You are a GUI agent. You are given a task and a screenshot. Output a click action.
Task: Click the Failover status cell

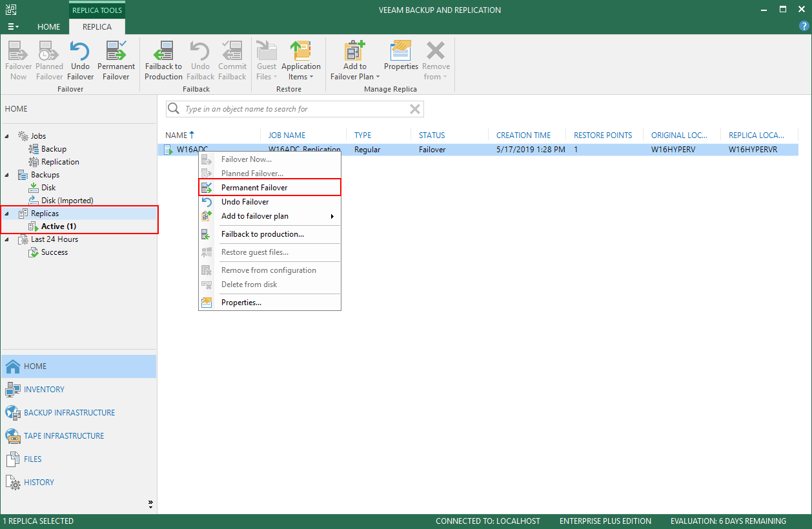tap(431, 150)
